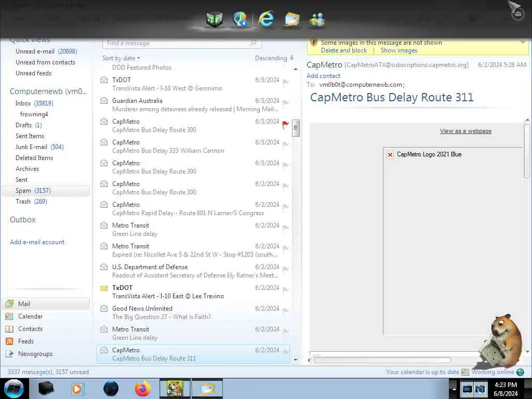Click the Add e-mail account link
Screen dimensions: 532x399
(37, 242)
